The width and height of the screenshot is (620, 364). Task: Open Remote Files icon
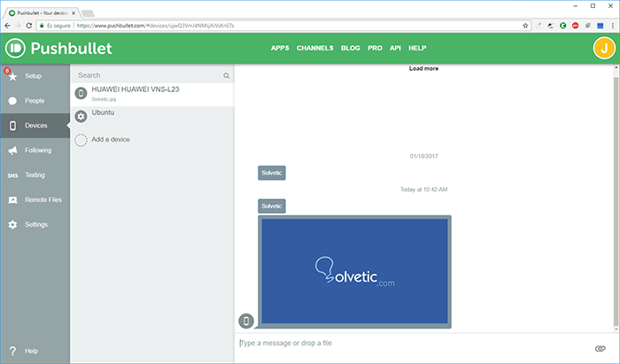click(x=12, y=200)
